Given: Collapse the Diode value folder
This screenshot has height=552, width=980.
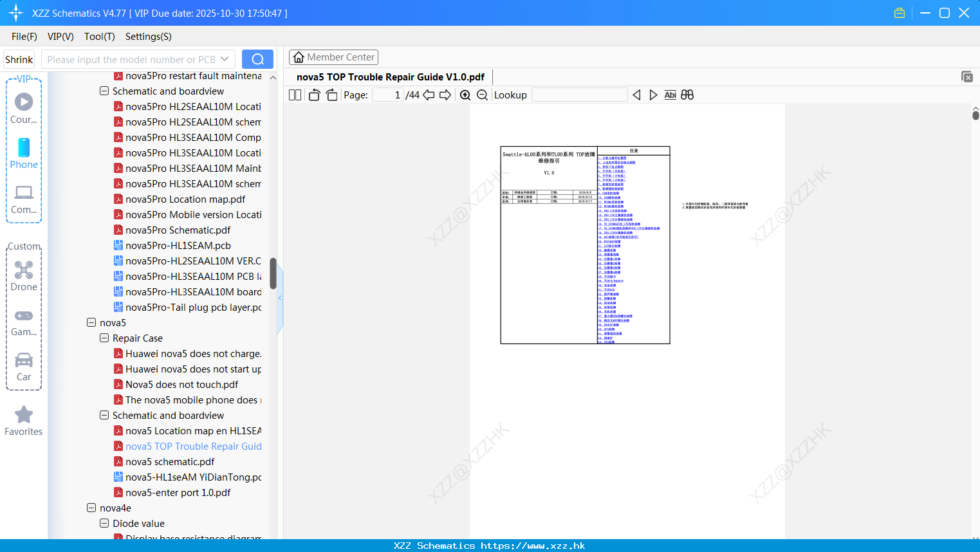Looking at the screenshot, I should click(104, 523).
